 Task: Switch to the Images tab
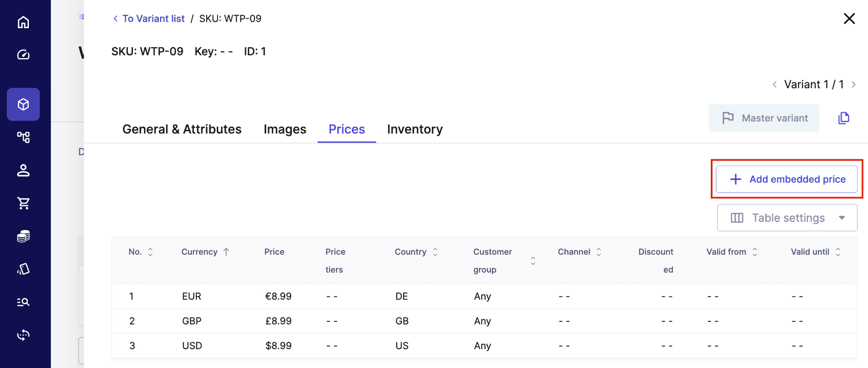[x=285, y=129]
